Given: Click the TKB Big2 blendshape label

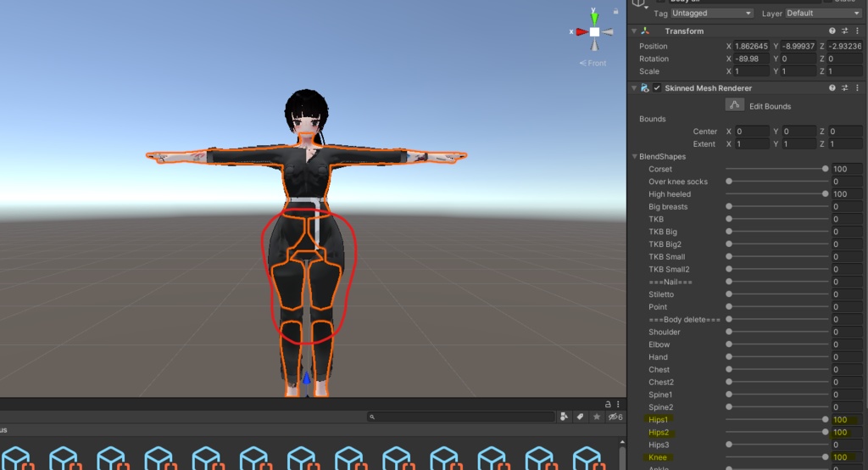Looking at the screenshot, I should [665, 244].
